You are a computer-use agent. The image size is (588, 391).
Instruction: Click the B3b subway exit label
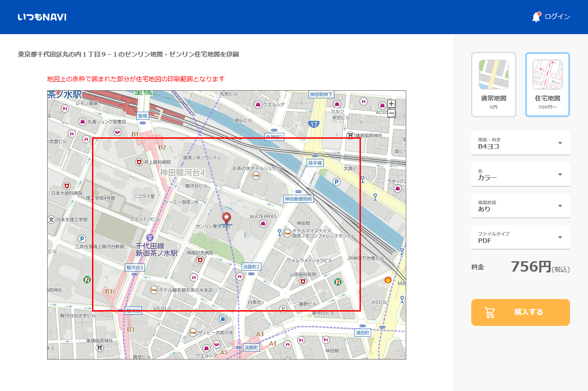point(110,292)
